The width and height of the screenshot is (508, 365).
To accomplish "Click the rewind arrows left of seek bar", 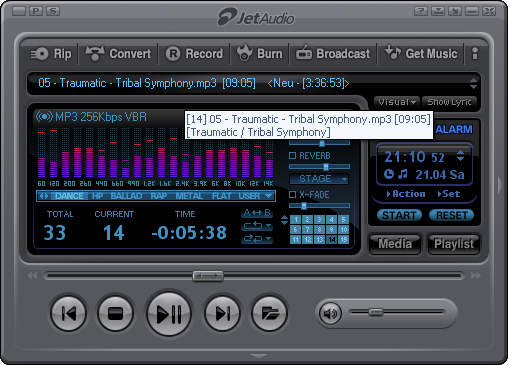I will click(x=32, y=276).
